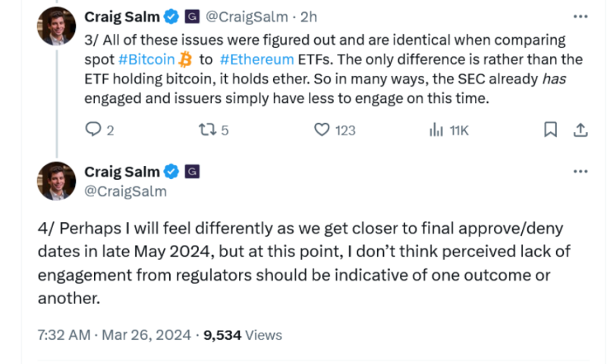The height and width of the screenshot is (364, 607).
Task: Click the #Bitcoin hashtag link
Action: (147, 59)
